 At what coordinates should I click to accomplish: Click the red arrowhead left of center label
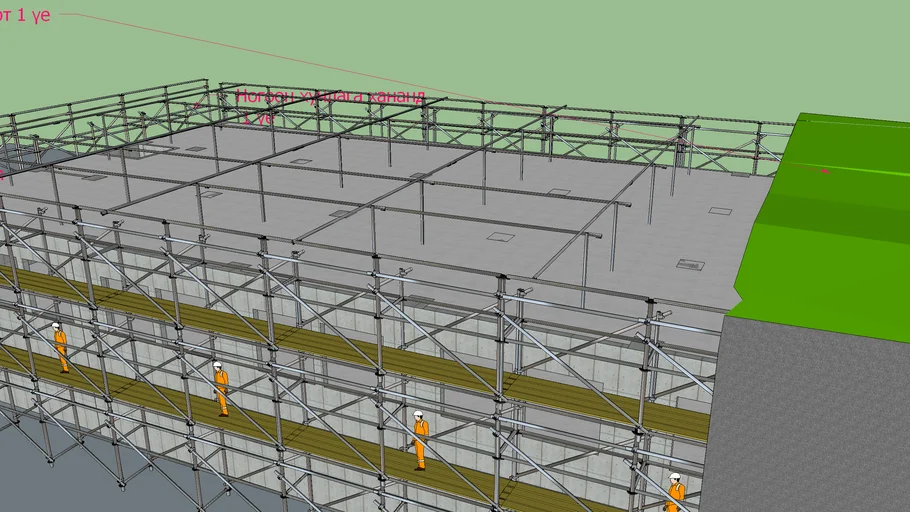click(198, 102)
